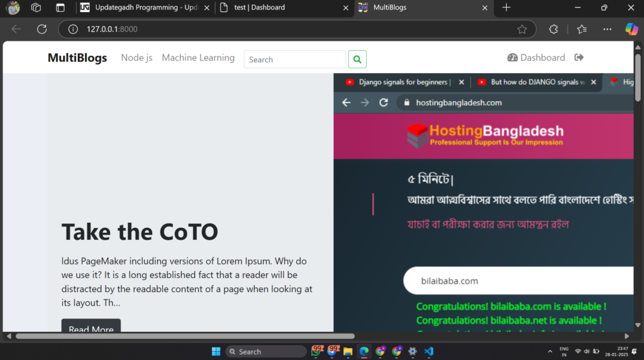644x360 pixels.
Task: Open the ENG IN language indicator
Action: click(x=564, y=351)
